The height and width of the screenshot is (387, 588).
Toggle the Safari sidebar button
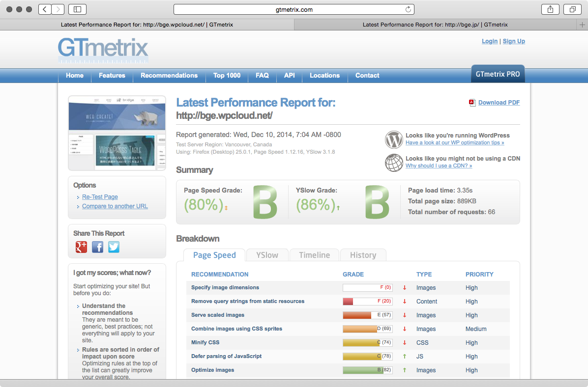(77, 9)
